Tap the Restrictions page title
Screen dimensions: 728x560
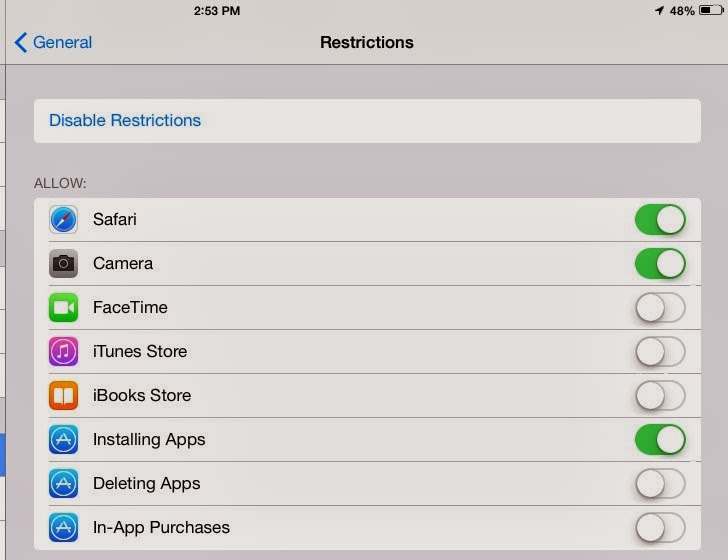[366, 42]
